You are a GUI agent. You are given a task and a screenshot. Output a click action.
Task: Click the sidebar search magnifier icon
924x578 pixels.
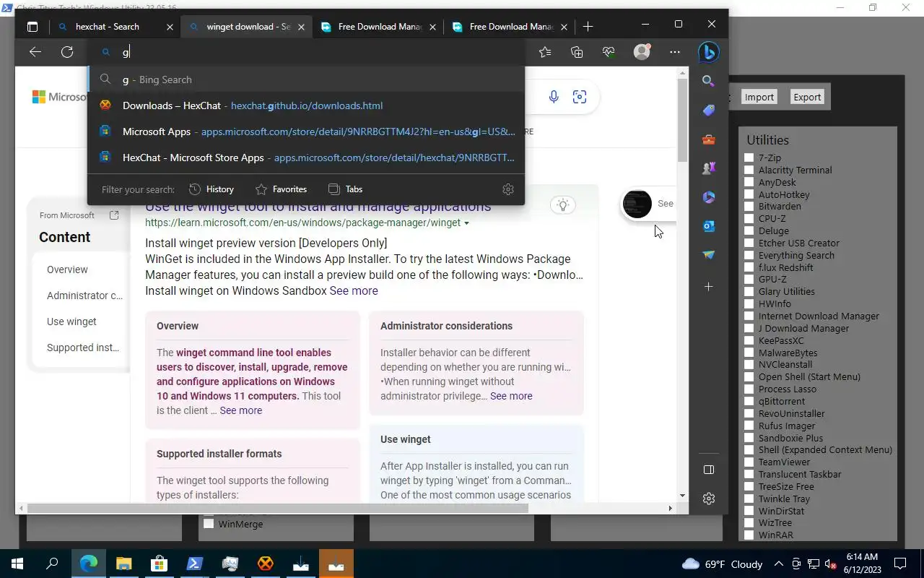[708, 81]
